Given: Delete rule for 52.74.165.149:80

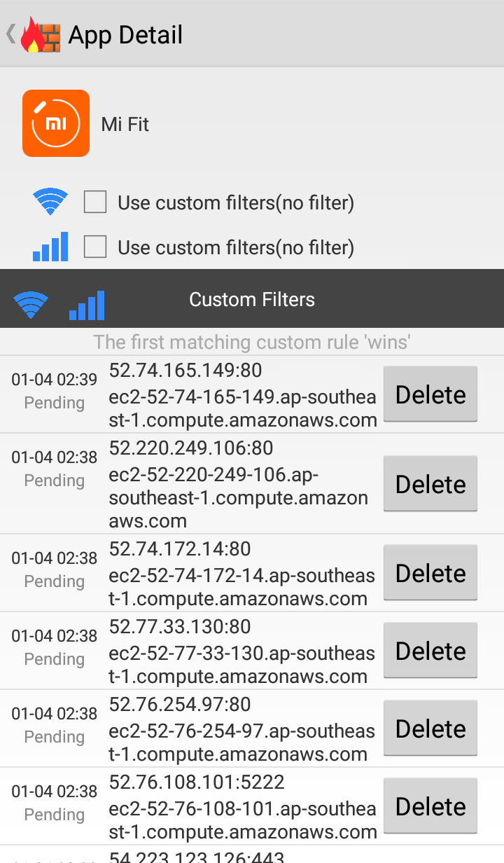Looking at the screenshot, I should pyautogui.click(x=430, y=394).
